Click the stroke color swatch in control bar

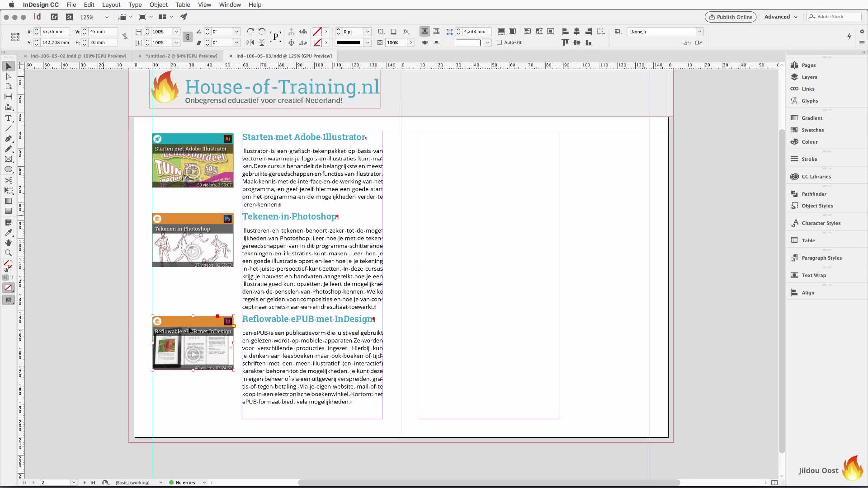317,42
